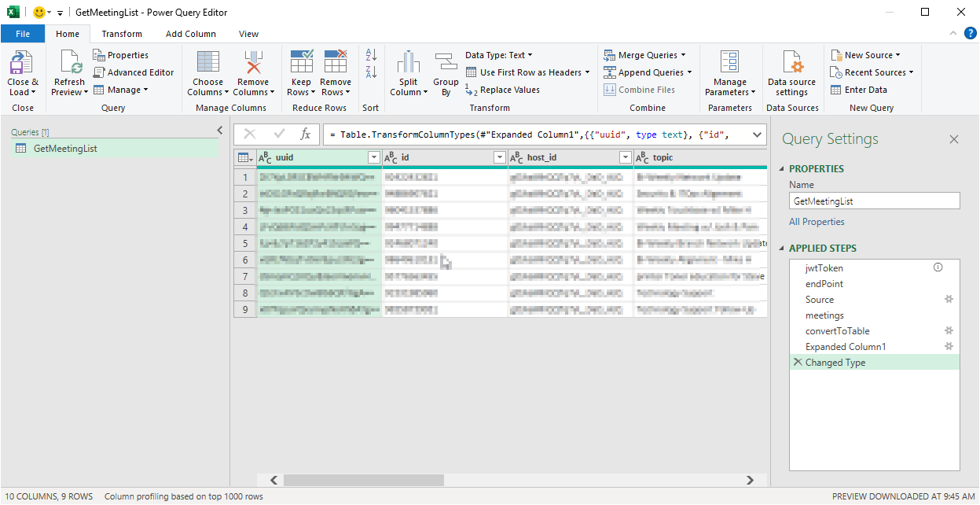Click the Enter Data command
Viewport: 980px width, 505px height.
[x=859, y=90]
